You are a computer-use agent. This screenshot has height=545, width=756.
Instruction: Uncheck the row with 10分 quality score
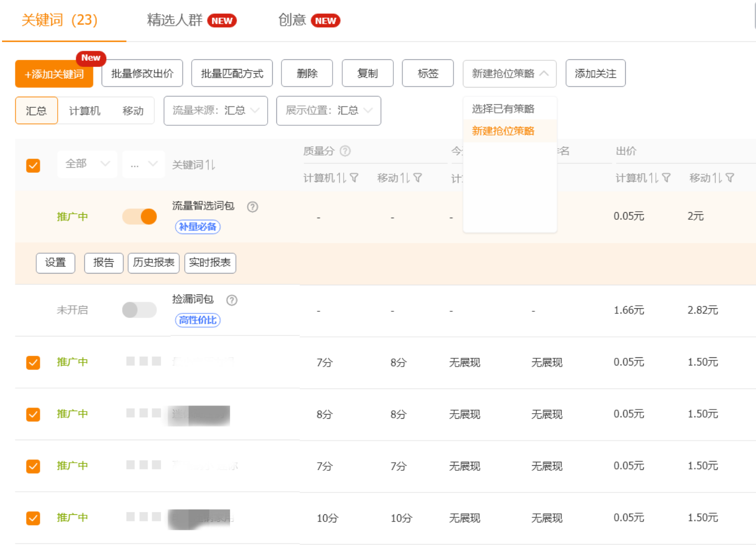pyautogui.click(x=33, y=518)
